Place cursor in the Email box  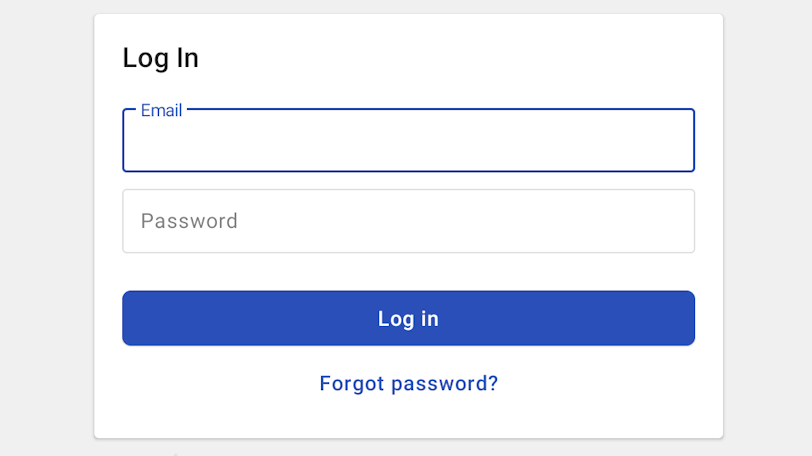(408, 142)
